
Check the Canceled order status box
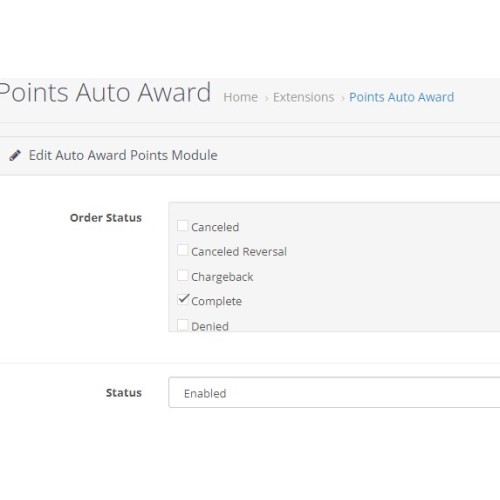click(x=183, y=226)
